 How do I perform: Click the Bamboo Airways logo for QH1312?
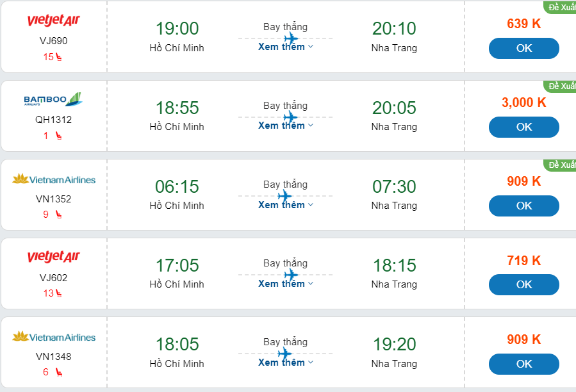pos(53,100)
